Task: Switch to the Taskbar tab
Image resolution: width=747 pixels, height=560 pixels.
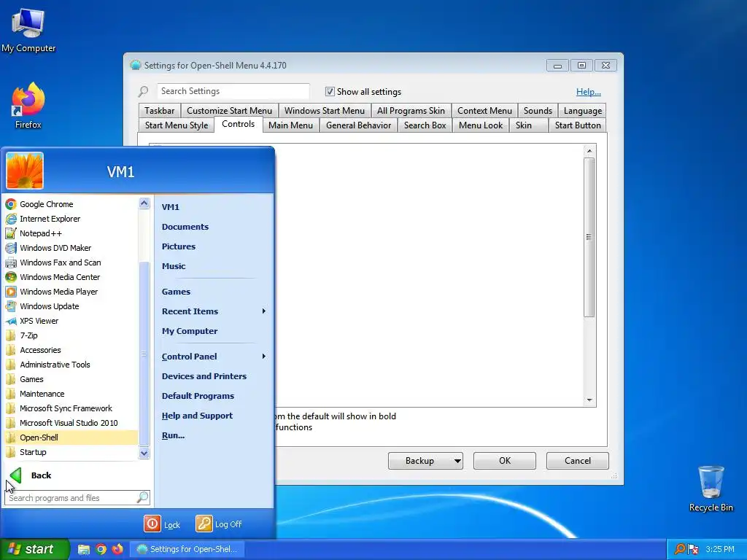Action: (160, 111)
